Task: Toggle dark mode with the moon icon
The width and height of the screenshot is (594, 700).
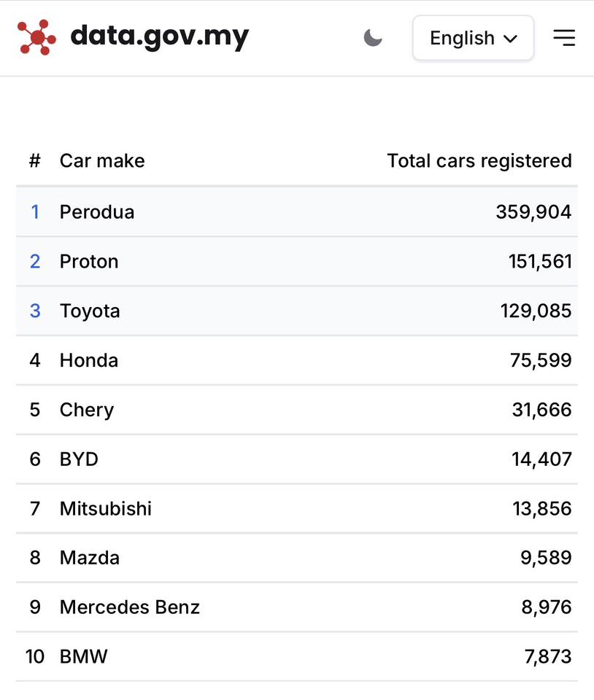Action: [x=373, y=38]
